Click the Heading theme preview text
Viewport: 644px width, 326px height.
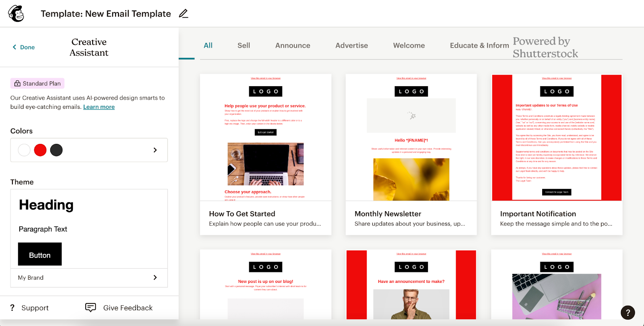click(46, 205)
